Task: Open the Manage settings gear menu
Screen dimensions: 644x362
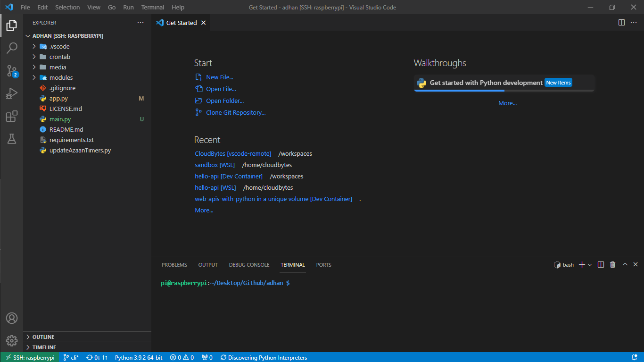Action: pos(11,340)
